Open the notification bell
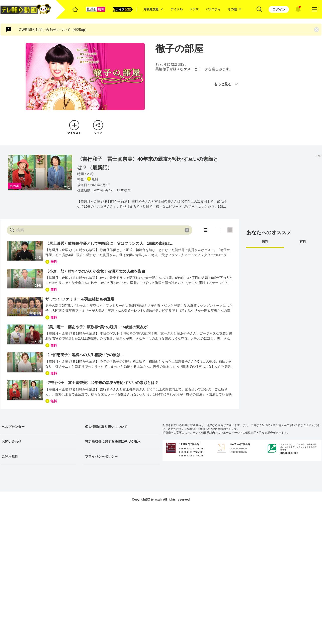The width and height of the screenshot is (322, 644). [298, 9]
